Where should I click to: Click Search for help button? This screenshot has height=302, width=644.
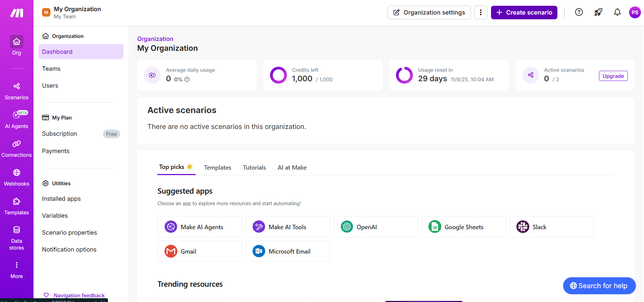[599, 286]
